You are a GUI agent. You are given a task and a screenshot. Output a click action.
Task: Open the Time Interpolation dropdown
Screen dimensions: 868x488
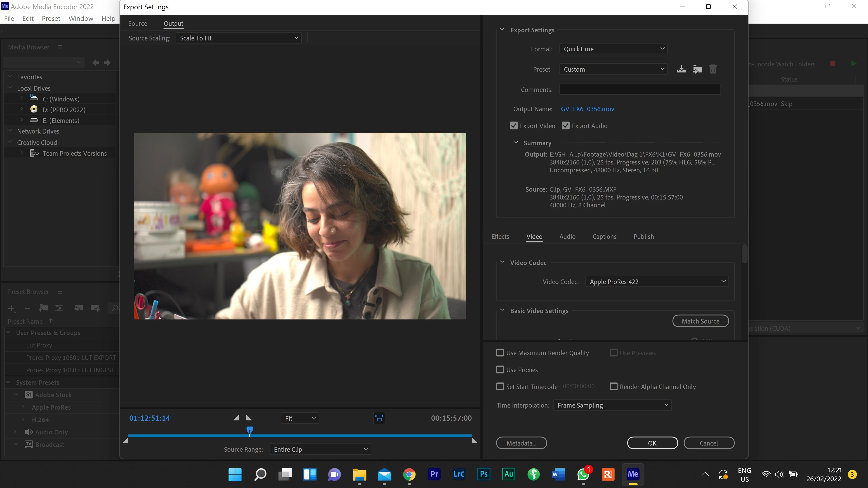point(612,405)
